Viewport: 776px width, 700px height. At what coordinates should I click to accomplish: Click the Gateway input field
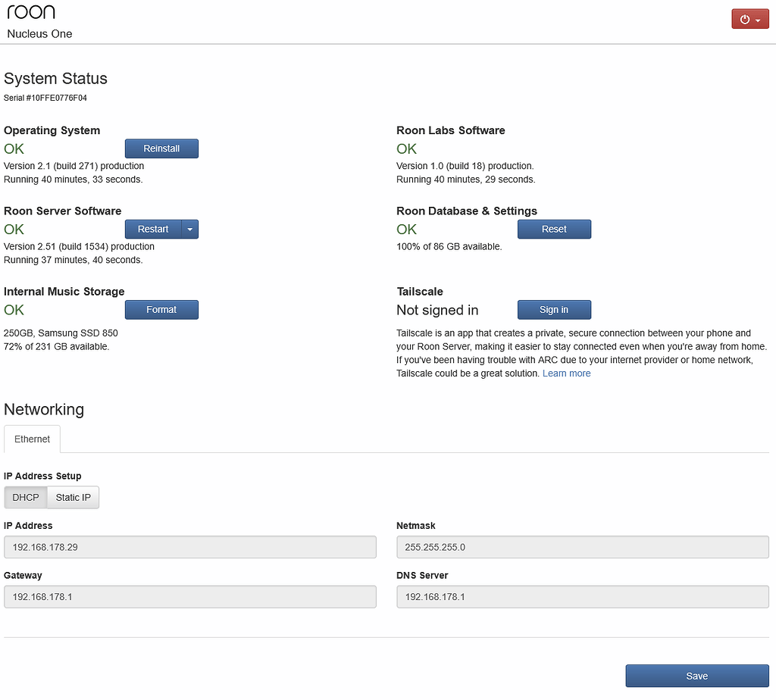189,596
